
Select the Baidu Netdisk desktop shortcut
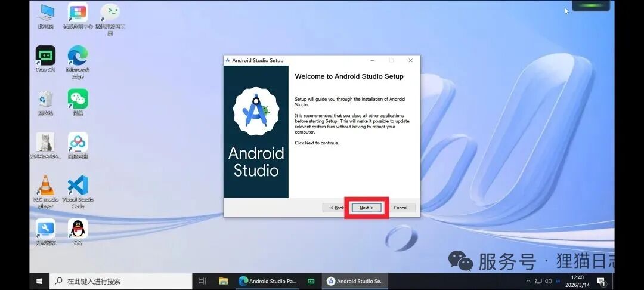[x=78, y=146]
